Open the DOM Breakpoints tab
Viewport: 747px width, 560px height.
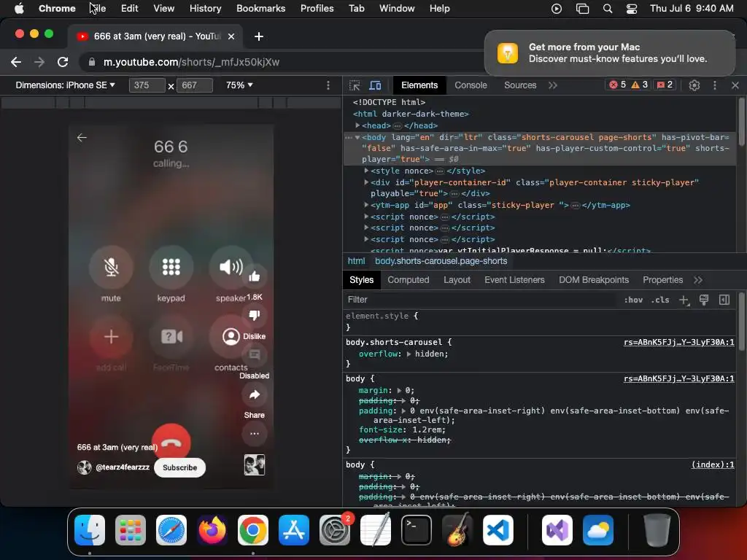tap(594, 280)
